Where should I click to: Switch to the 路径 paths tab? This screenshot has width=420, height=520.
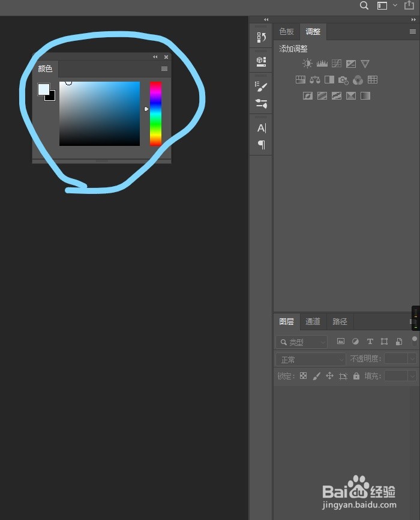coord(340,321)
